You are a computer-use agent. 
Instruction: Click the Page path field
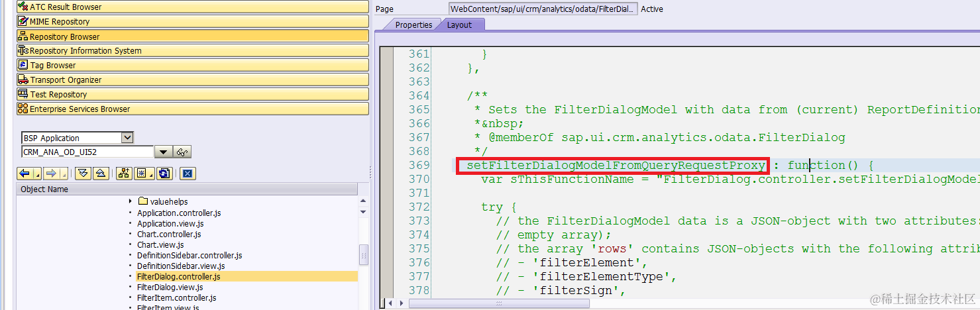point(543,9)
